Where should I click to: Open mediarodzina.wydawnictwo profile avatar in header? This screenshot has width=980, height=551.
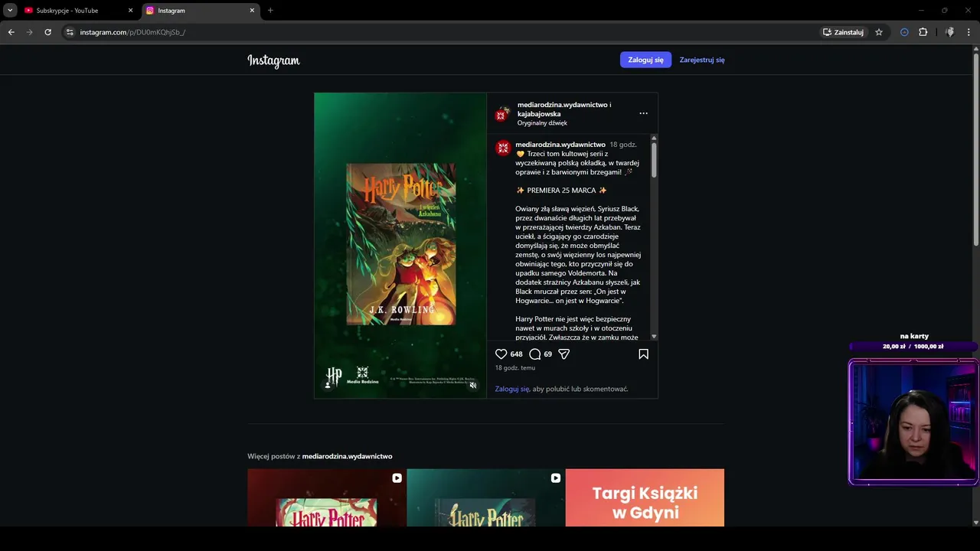pyautogui.click(x=502, y=113)
